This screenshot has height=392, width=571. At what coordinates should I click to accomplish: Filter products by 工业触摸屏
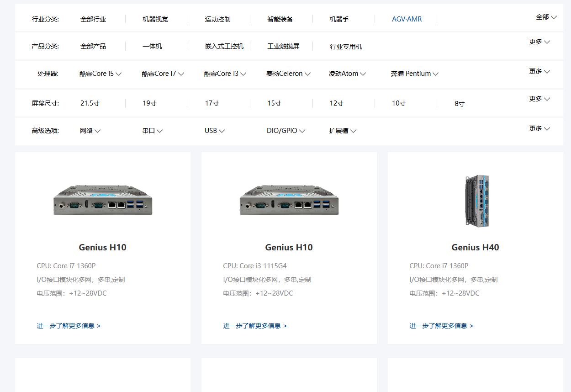(283, 46)
